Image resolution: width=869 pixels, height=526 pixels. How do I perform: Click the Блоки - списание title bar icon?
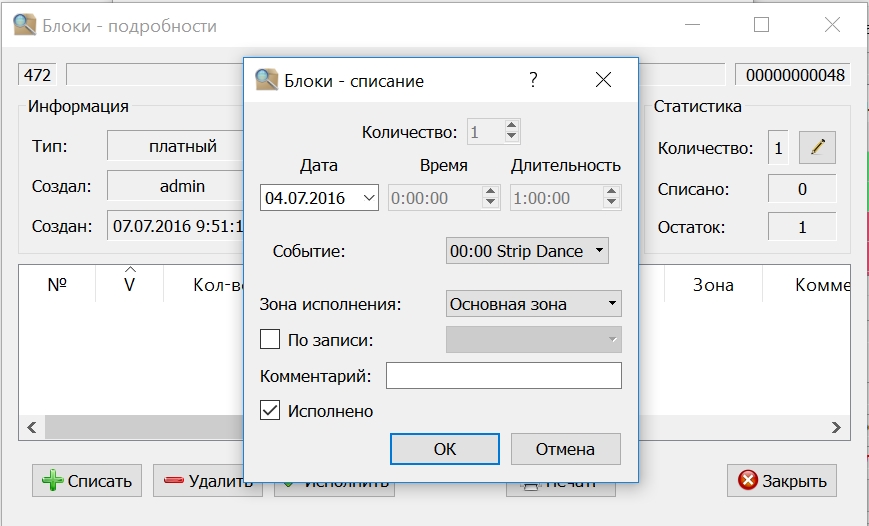(267, 80)
